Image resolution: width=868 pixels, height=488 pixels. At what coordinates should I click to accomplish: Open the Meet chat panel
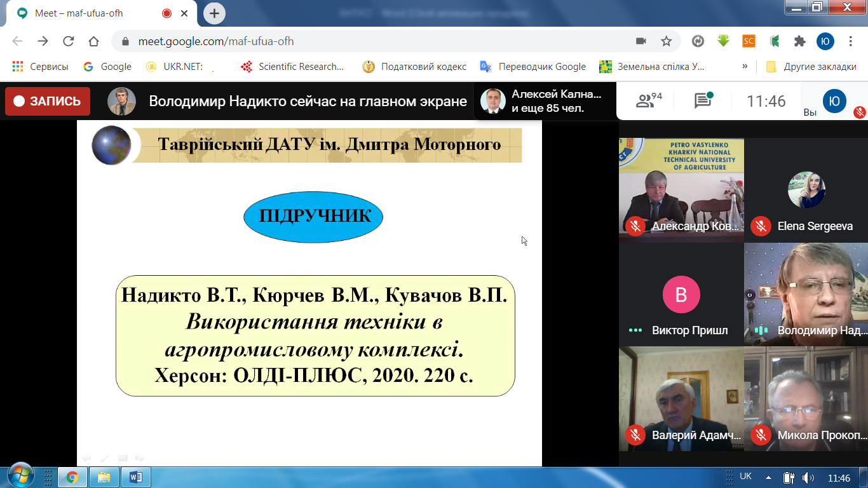[x=703, y=100]
